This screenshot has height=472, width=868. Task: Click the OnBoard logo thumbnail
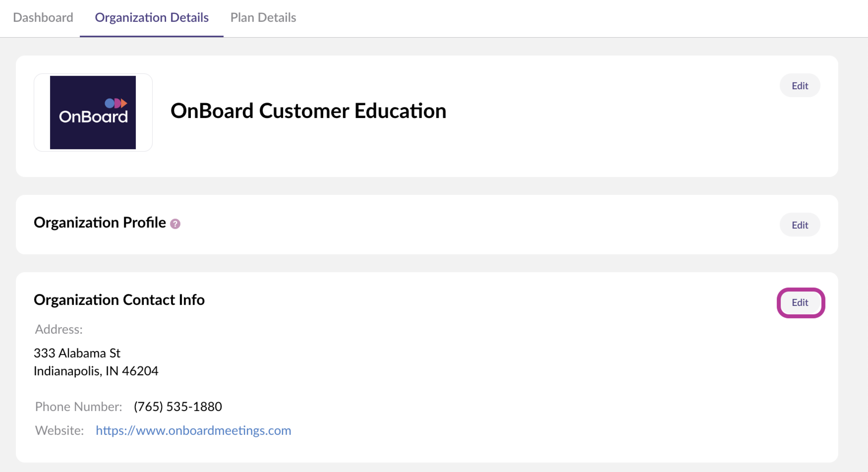point(93,113)
